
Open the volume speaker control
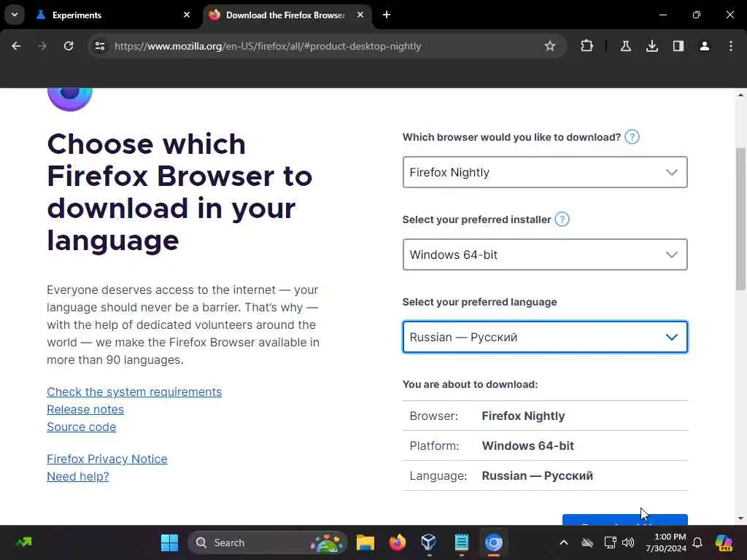point(628,542)
